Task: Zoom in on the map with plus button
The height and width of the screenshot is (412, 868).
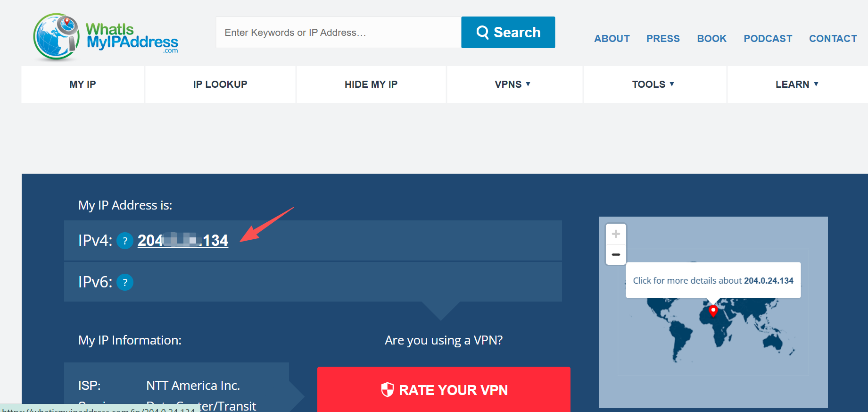Action: click(x=616, y=234)
